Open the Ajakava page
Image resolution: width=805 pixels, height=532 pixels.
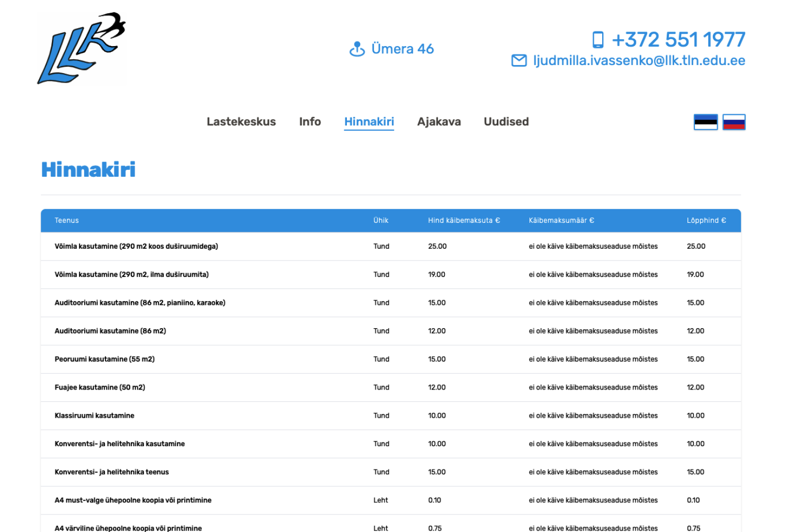439,122
